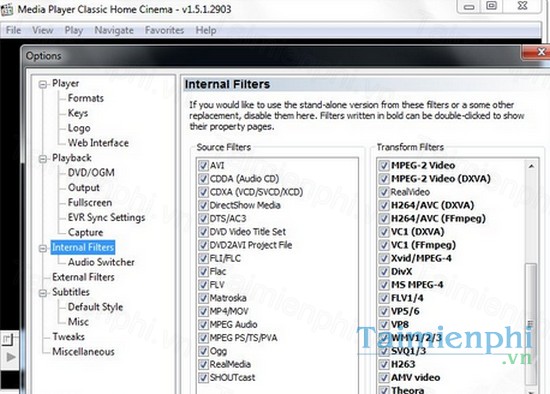The width and height of the screenshot is (550, 394).
Task: Uncheck MPEG-2 Video (DXVA) transform filter
Action: [384, 179]
